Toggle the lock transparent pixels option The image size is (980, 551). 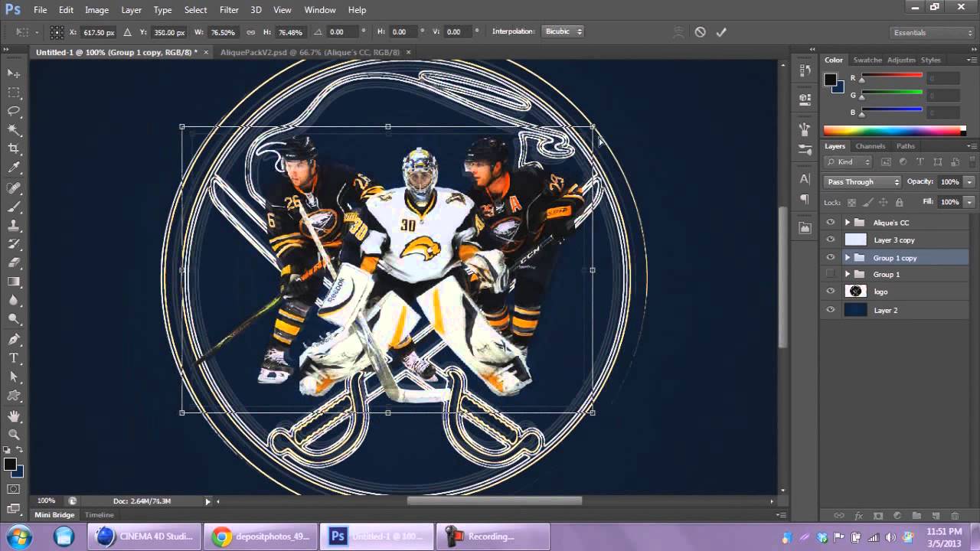[x=851, y=202]
